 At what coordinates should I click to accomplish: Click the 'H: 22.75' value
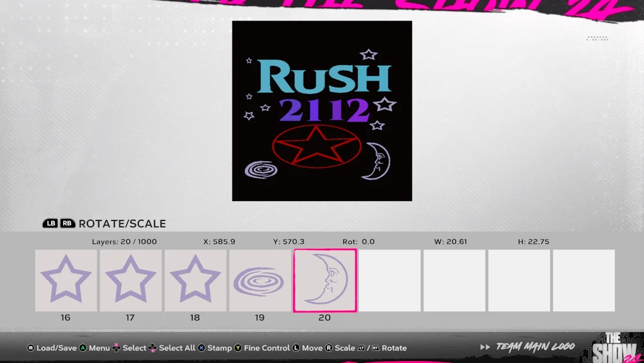(533, 242)
